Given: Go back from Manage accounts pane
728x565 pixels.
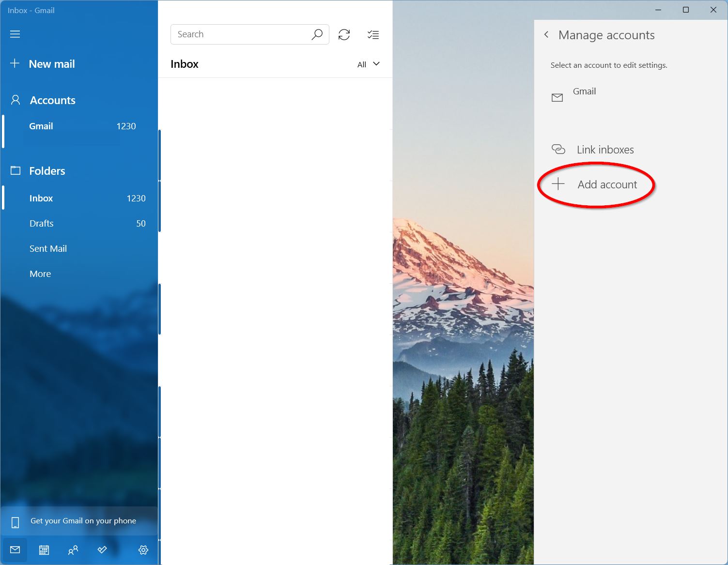Looking at the screenshot, I should coord(546,35).
